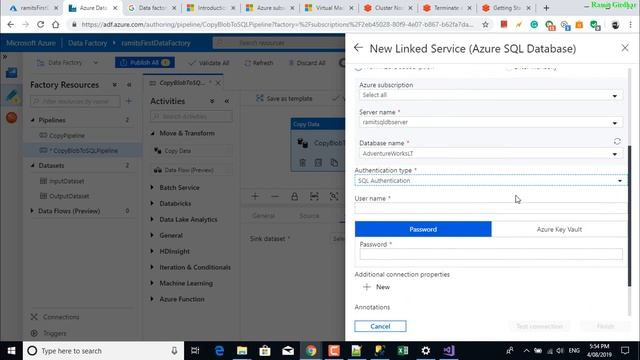Click Validate All in the toolbar

pos(209,63)
